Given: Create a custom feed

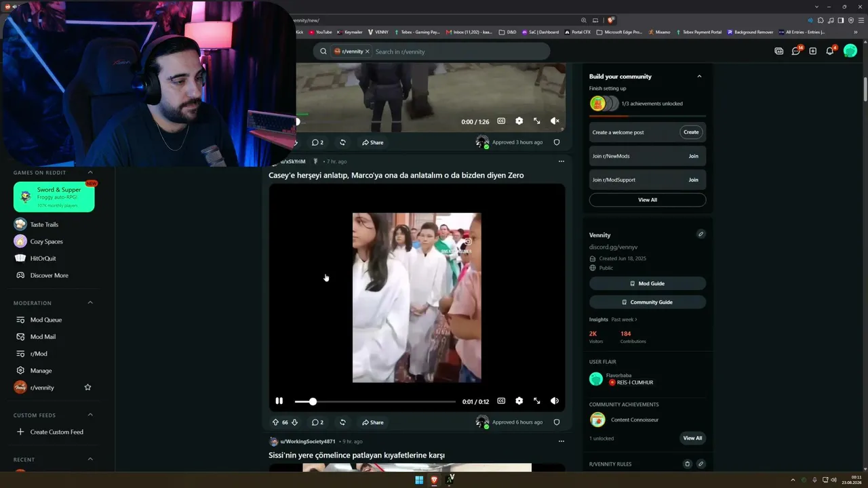Looking at the screenshot, I should (56, 432).
